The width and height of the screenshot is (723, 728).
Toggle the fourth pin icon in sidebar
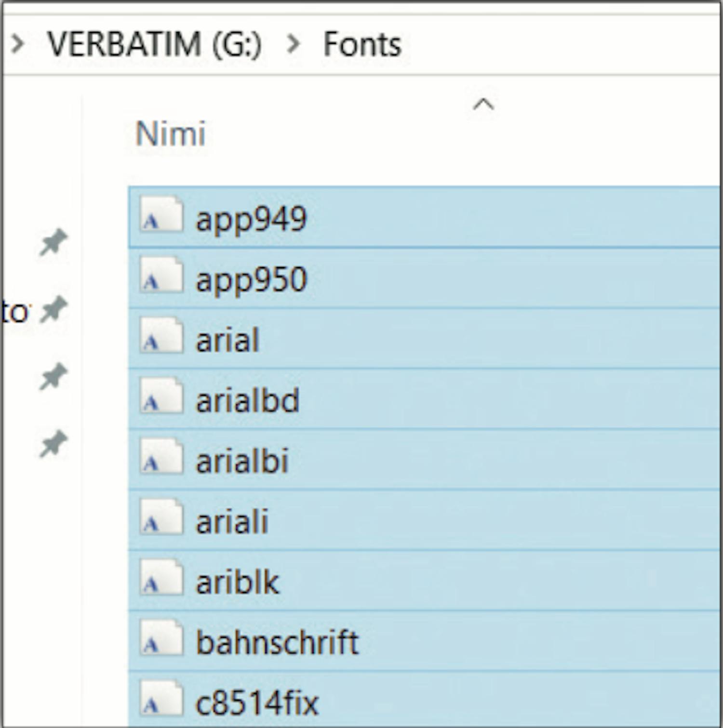tap(53, 444)
